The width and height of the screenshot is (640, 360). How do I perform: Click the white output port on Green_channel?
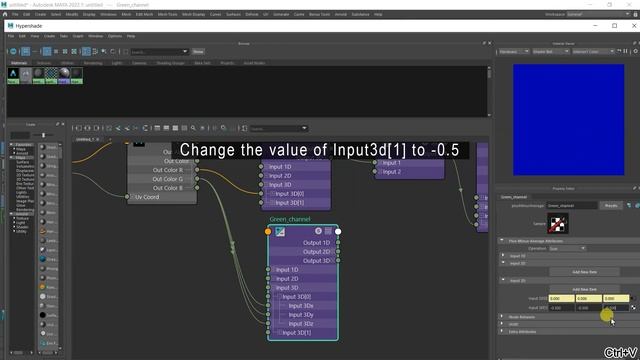[x=338, y=231]
